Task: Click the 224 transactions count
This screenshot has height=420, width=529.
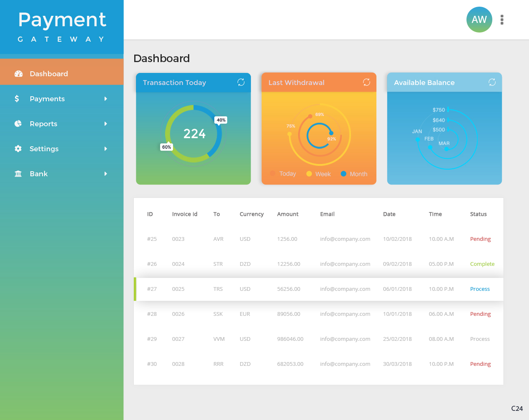Action: (194, 134)
